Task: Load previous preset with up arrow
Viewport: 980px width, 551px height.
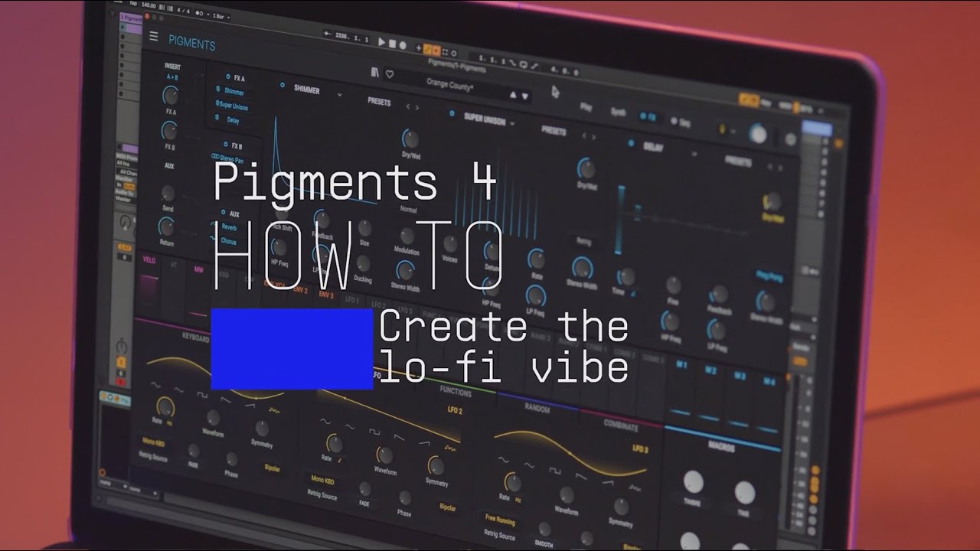Action: (x=514, y=95)
